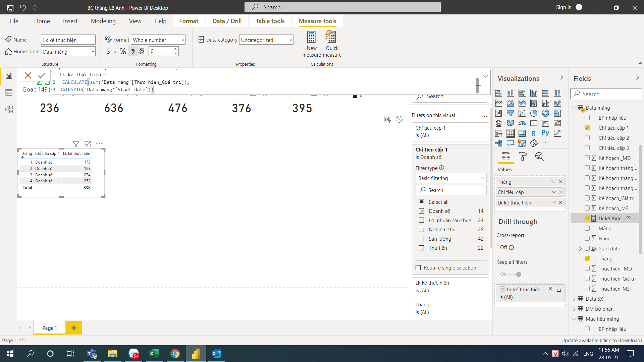The image size is (644, 362).
Task: Select the map globe visualization
Action: [498, 123]
